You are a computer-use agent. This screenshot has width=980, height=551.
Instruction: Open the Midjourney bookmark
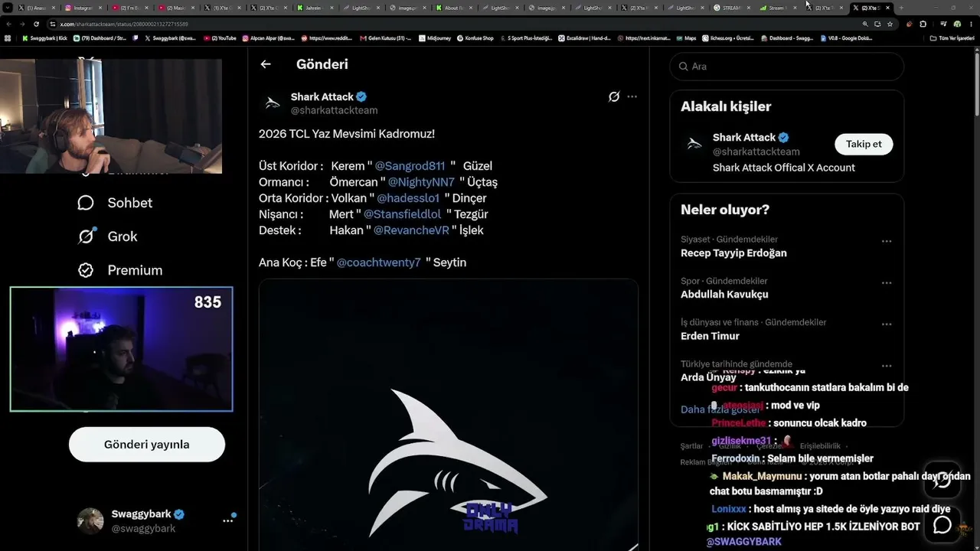436,37
